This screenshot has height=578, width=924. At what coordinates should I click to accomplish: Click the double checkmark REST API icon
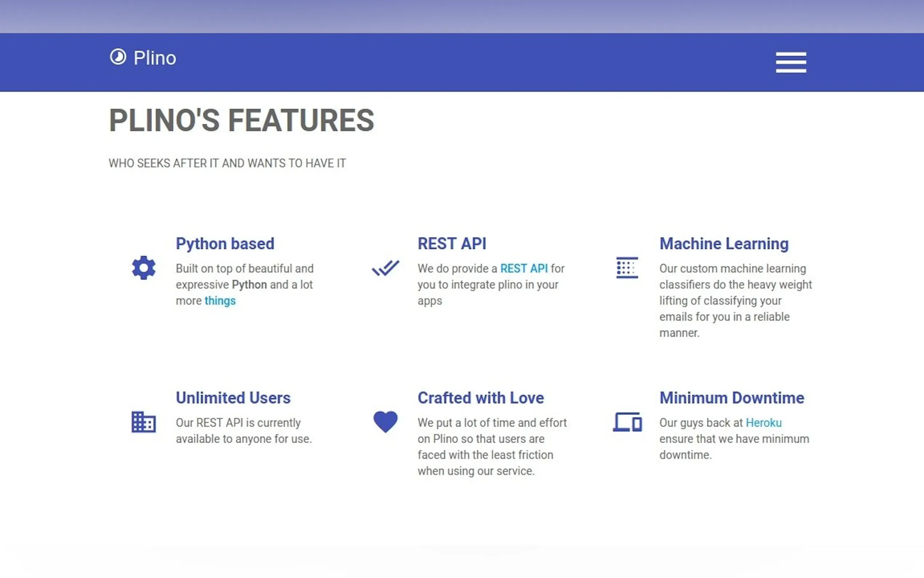(385, 268)
